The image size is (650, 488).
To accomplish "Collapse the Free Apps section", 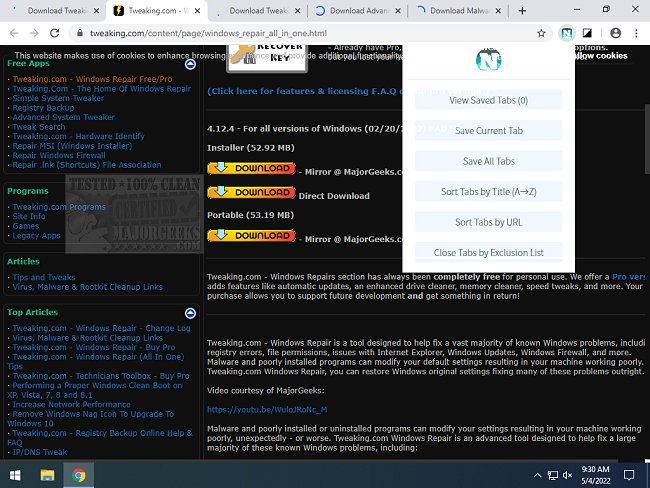I will (190, 64).
